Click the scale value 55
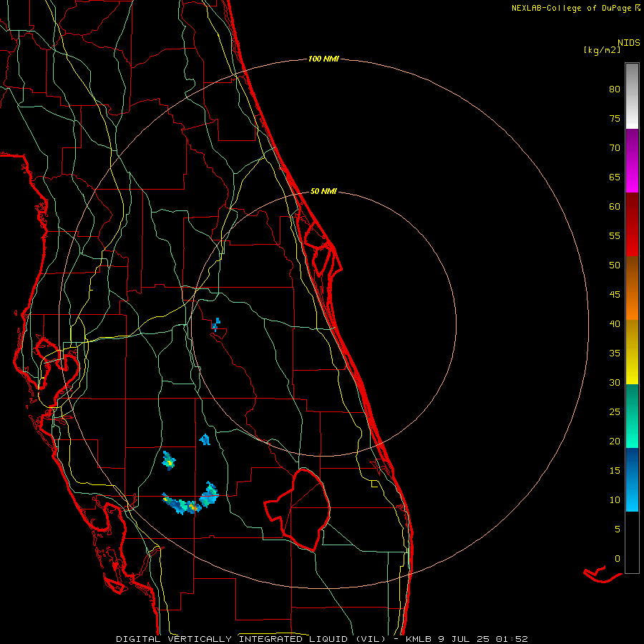Viewport: 644px width, 644px height. pos(615,235)
